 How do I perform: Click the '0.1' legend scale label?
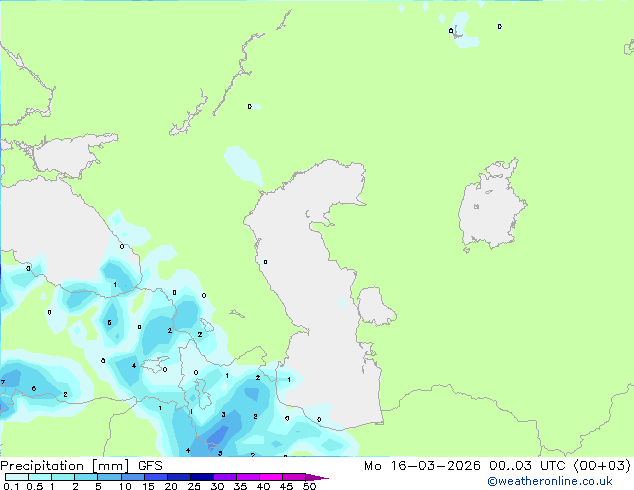(x=10, y=486)
